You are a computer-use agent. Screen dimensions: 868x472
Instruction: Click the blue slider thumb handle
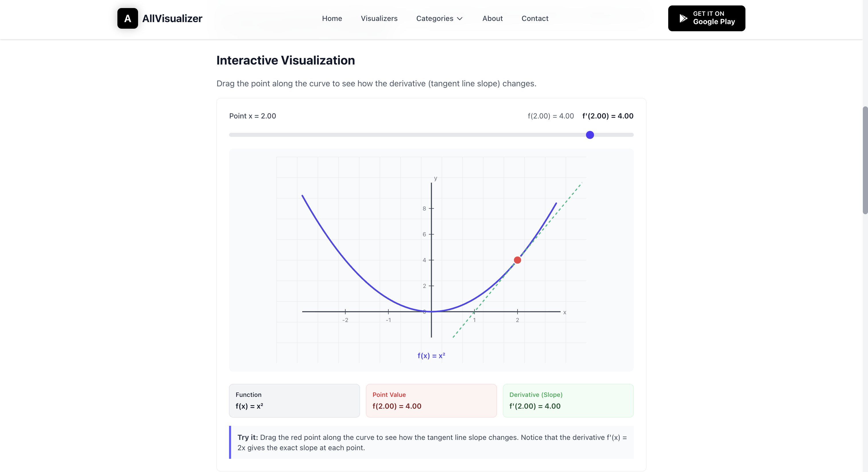coord(590,135)
